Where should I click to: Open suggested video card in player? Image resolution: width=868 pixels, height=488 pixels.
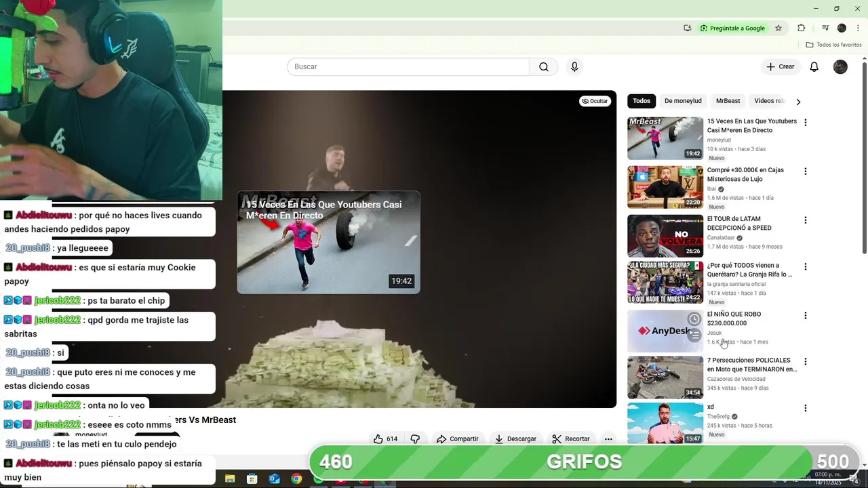coord(328,243)
